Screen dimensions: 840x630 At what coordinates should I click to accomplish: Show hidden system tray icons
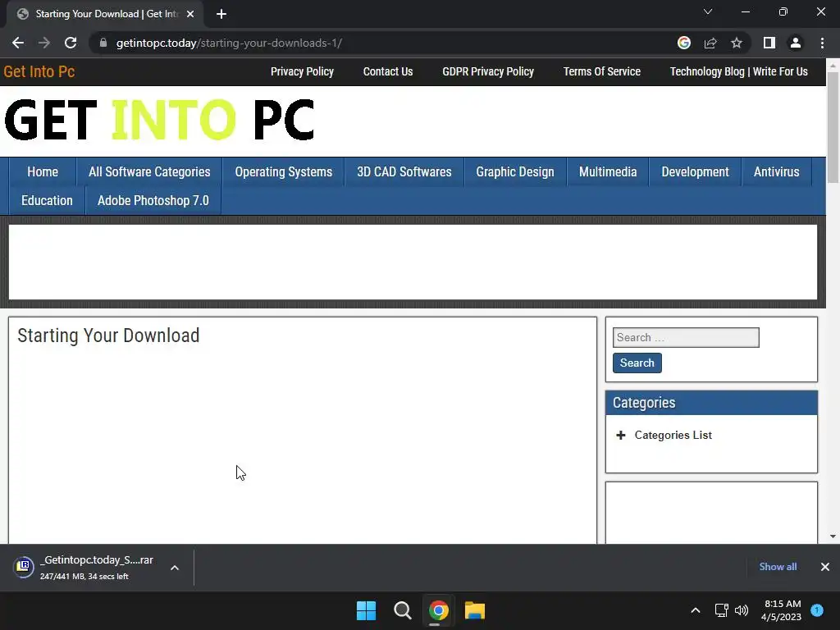(696, 610)
